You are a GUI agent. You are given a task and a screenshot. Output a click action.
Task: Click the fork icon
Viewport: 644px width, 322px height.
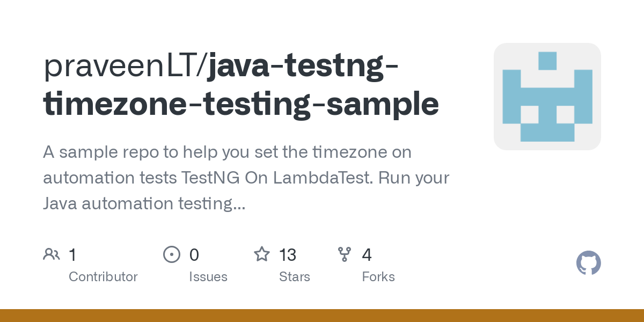pos(345,254)
